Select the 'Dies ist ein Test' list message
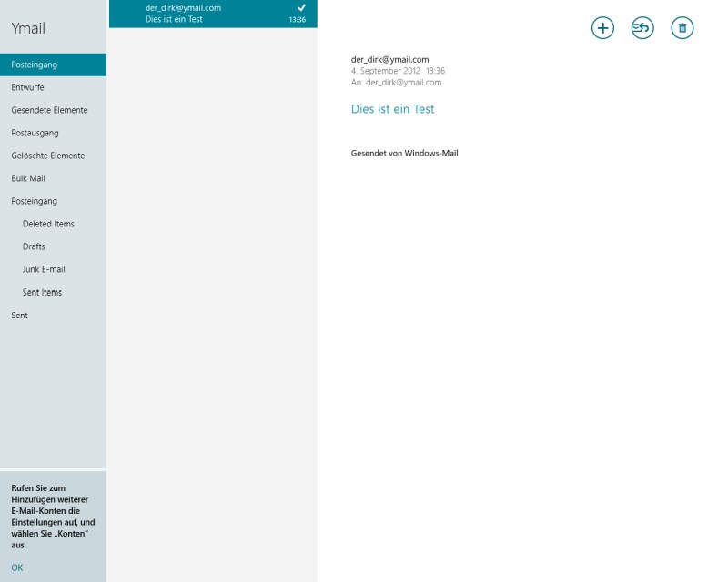 tap(213, 14)
